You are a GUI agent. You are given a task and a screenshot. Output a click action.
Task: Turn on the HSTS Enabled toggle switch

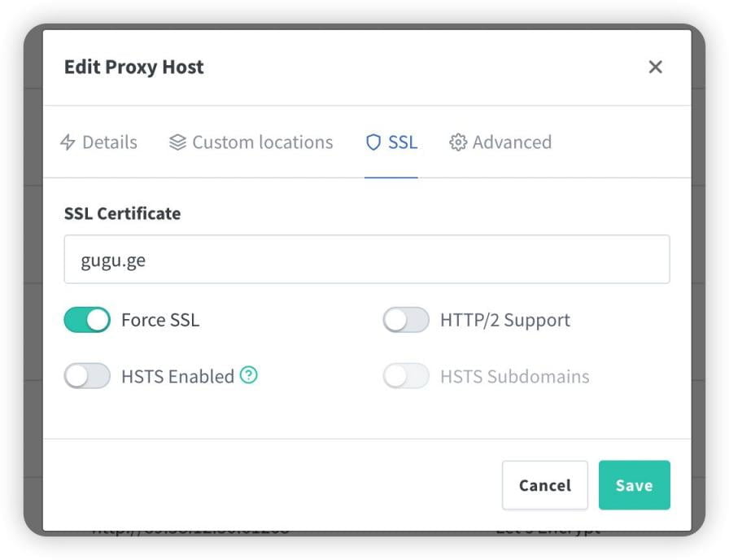click(x=87, y=376)
